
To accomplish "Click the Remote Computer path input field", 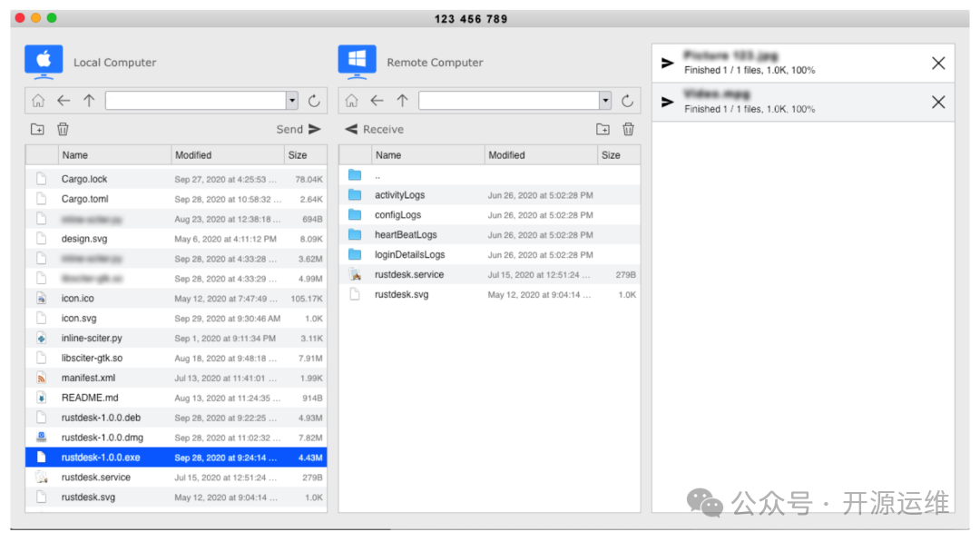I will coord(508,101).
